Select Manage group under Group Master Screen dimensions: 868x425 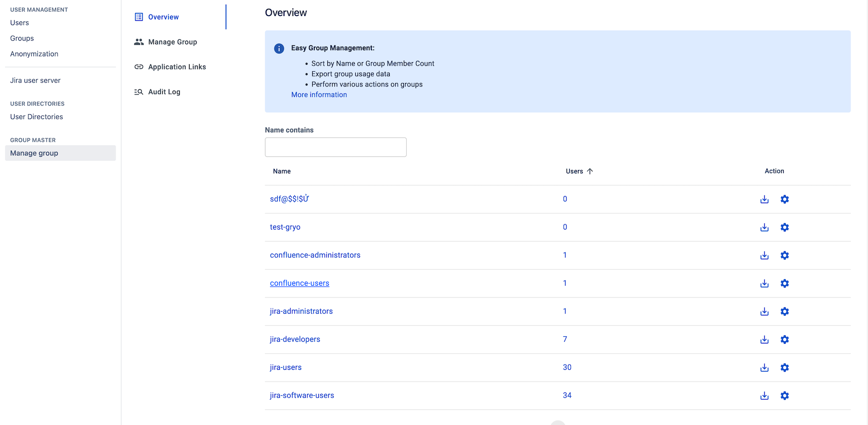tap(60, 153)
